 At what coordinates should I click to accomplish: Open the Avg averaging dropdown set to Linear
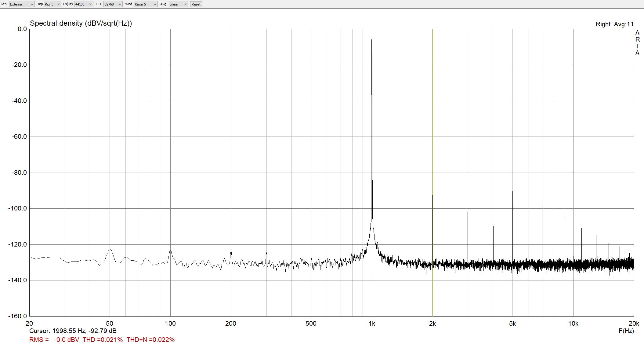click(178, 4)
